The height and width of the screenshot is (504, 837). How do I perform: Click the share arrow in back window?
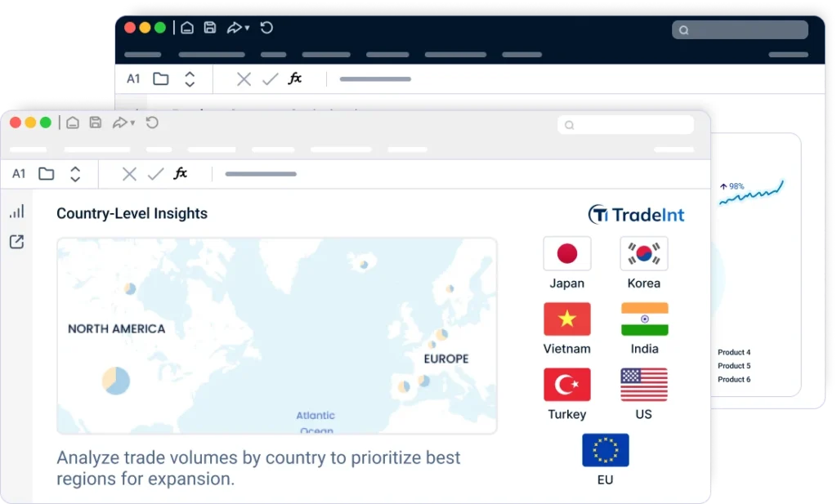point(235,28)
